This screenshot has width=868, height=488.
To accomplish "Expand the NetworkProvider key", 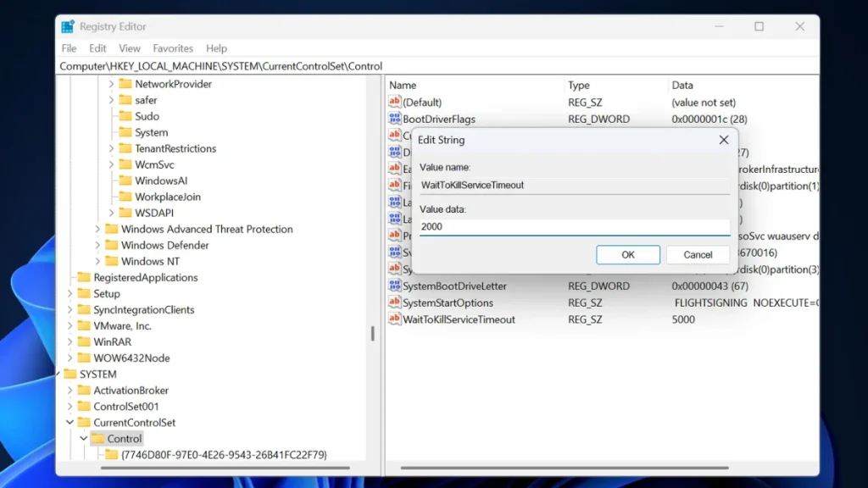I will click(111, 84).
